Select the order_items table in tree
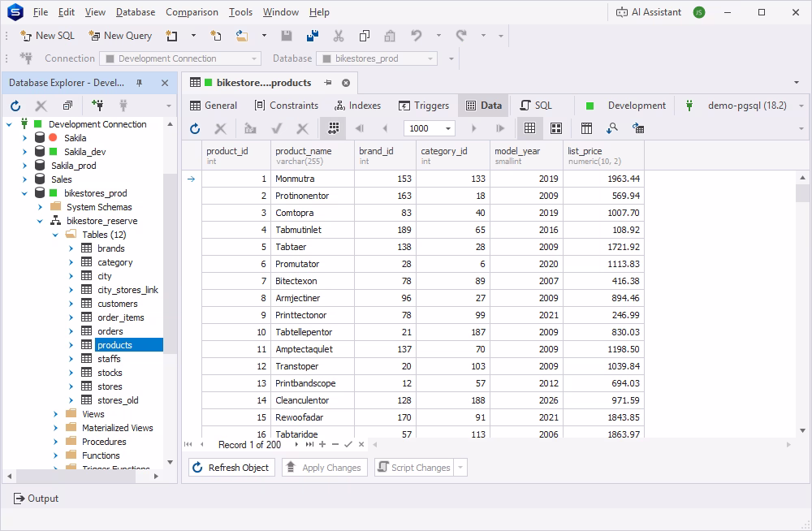Screen dimensions: 812x531 121,317
